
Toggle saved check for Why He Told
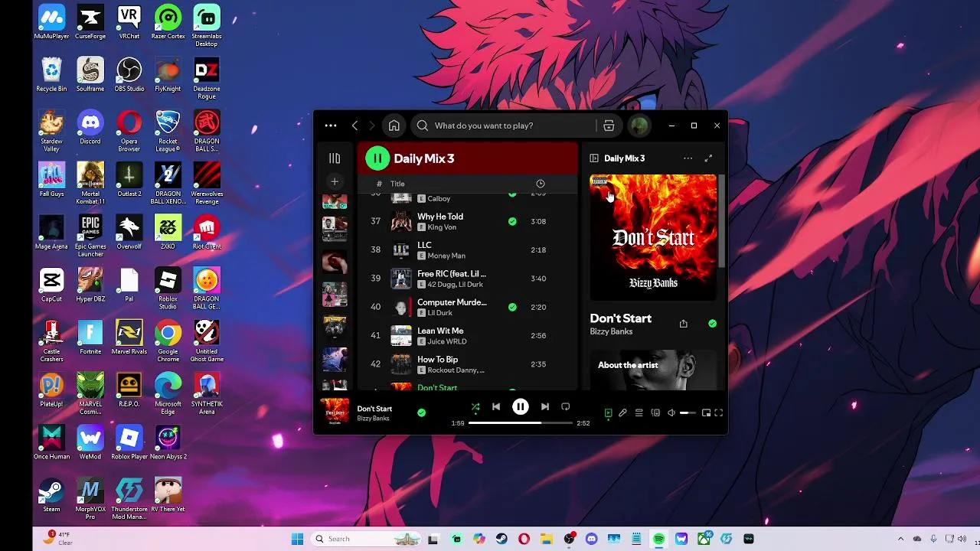pos(512,221)
